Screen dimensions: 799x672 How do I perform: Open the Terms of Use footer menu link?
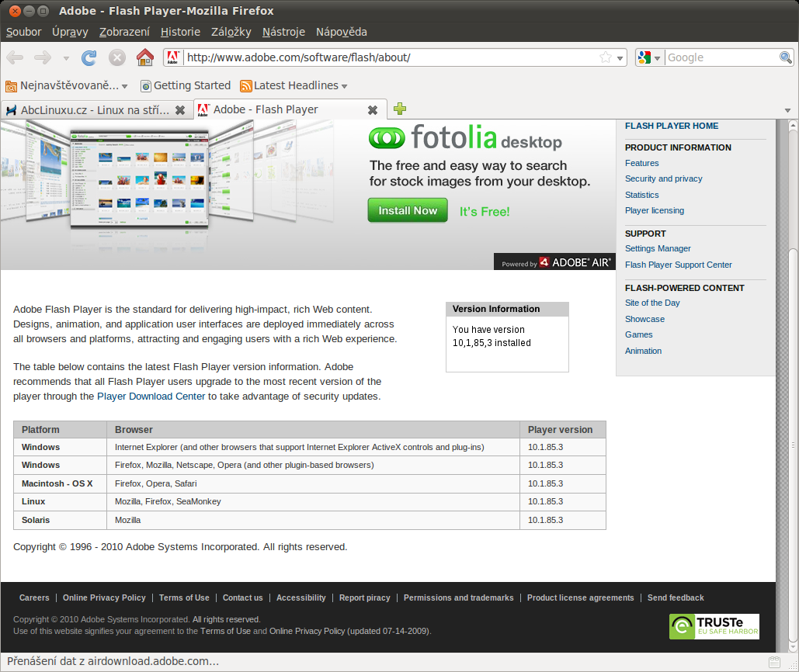(x=184, y=598)
